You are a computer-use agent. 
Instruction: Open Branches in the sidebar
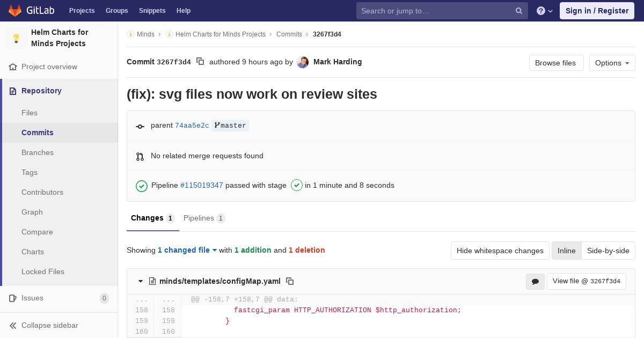(38, 152)
